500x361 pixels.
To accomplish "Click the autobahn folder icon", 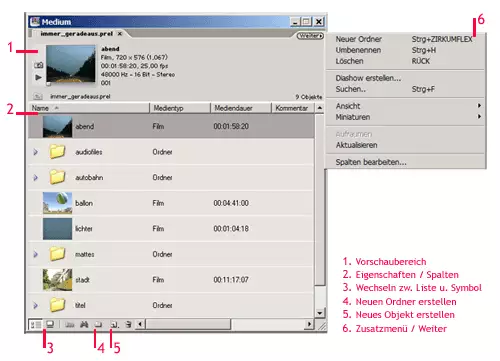I will click(57, 177).
